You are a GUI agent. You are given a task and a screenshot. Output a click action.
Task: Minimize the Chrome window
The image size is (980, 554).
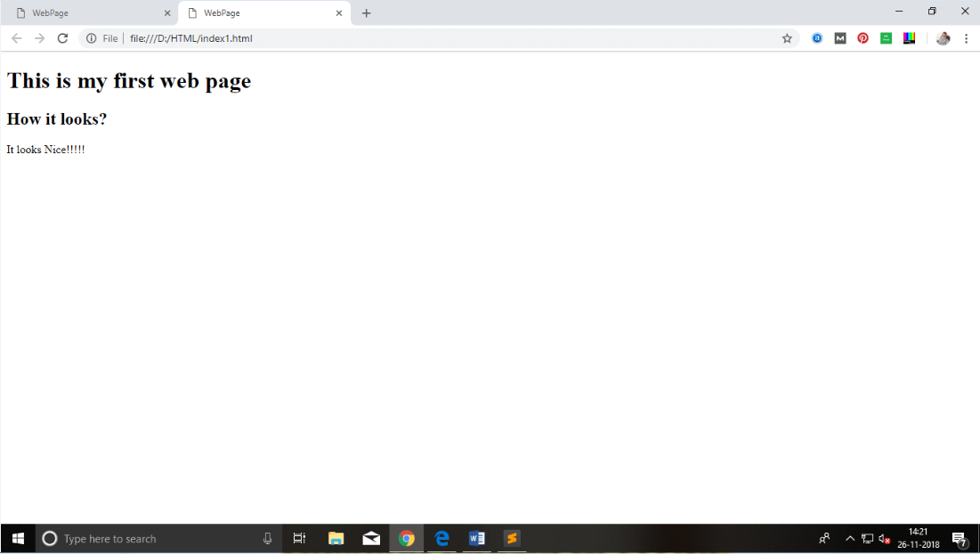pyautogui.click(x=899, y=12)
